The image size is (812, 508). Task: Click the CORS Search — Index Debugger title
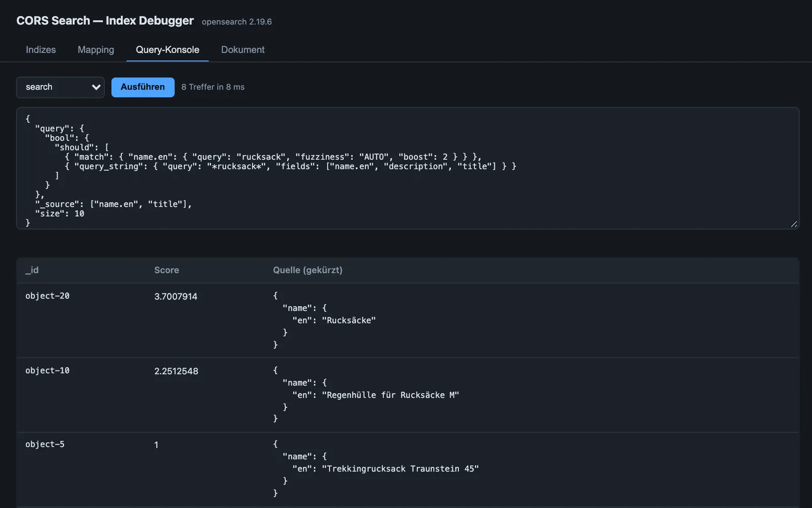click(105, 20)
